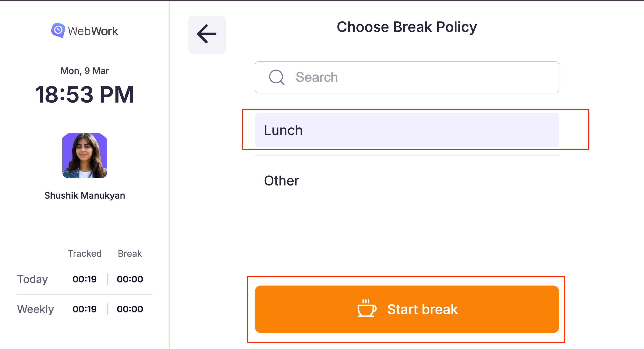Select the Lunch break policy
Viewport: 644px width, 349px height.
(x=407, y=130)
